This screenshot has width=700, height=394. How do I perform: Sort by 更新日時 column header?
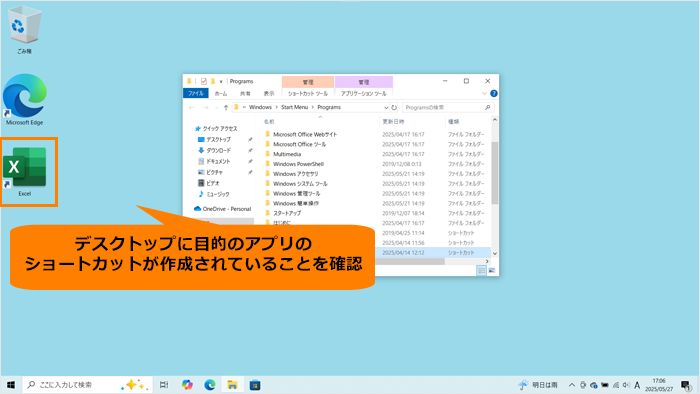pyautogui.click(x=393, y=121)
